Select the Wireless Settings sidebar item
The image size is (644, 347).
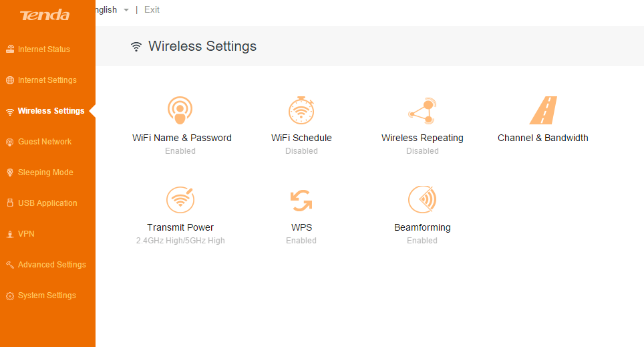pos(51,111)
